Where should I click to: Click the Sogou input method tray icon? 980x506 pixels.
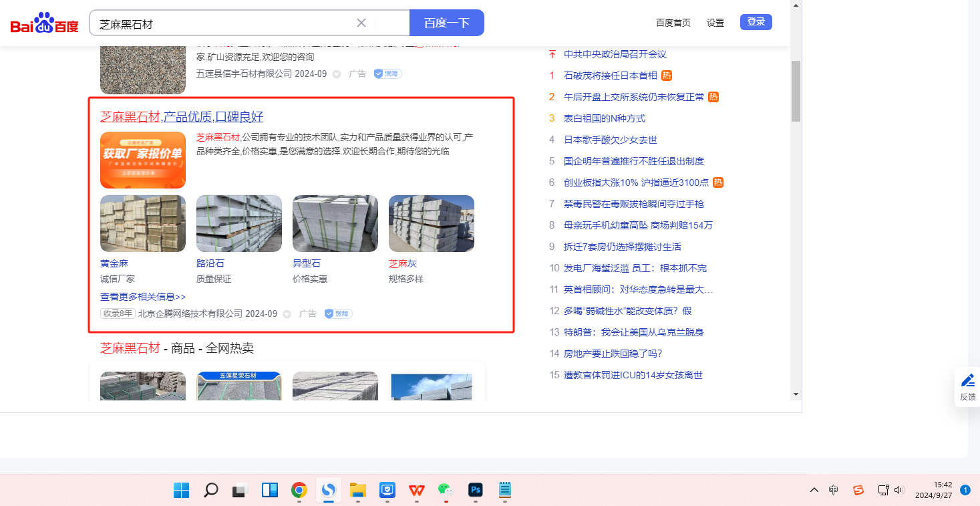tap(858, 490)
